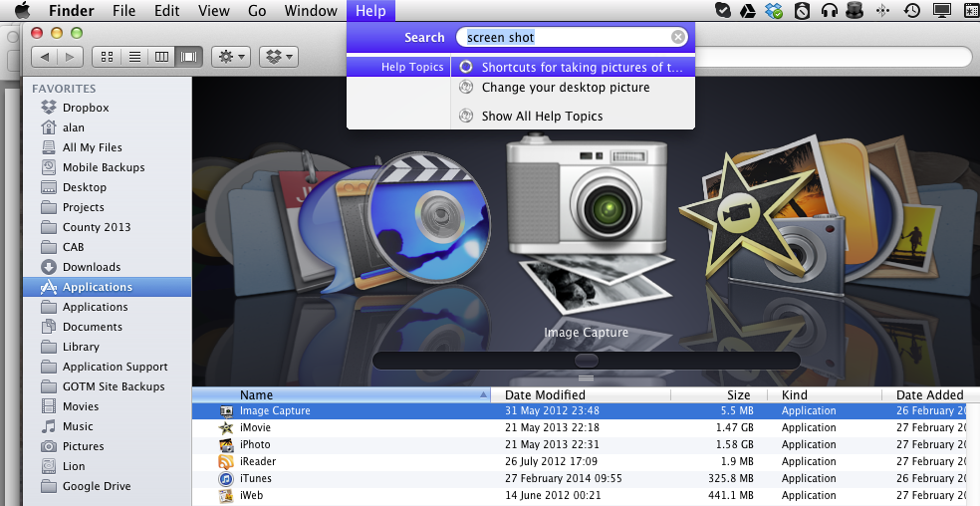Click the Dropbox status icon in menu bar
The height and width of the screenshot is (506, 980).
[775, 11]
